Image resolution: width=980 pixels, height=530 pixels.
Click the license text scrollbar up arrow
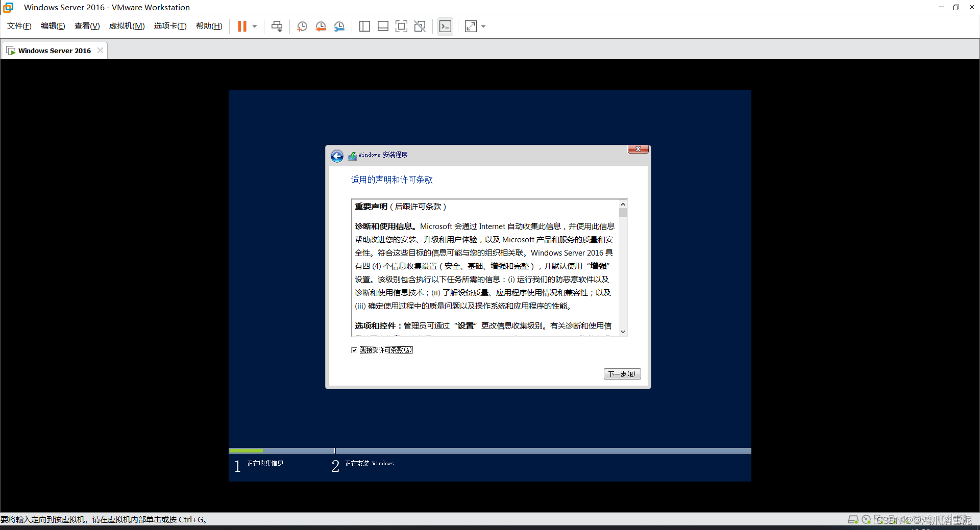click(623, 204)
